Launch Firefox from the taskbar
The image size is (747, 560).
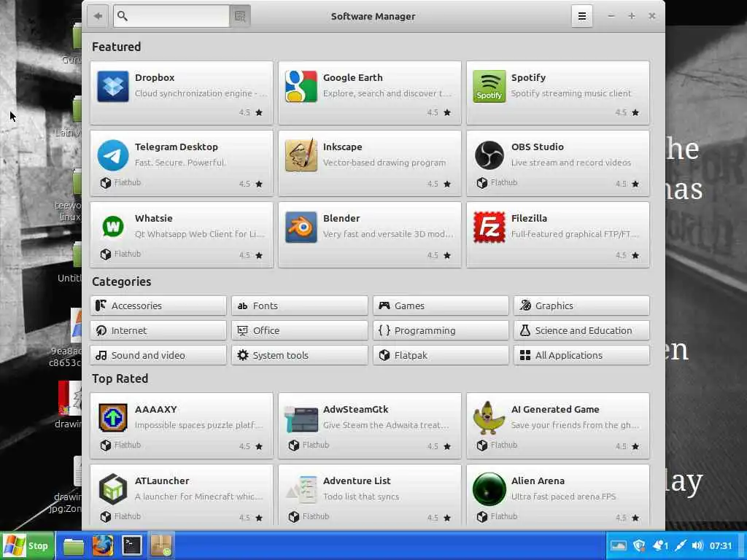tap(102, 545)
